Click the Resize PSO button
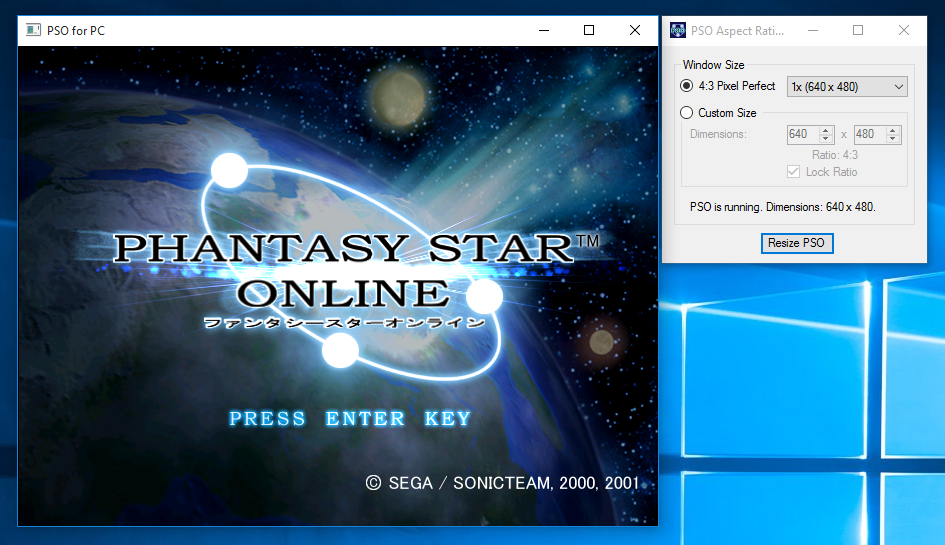The width and height of the screenshot is (945, 545). point(797,243)
